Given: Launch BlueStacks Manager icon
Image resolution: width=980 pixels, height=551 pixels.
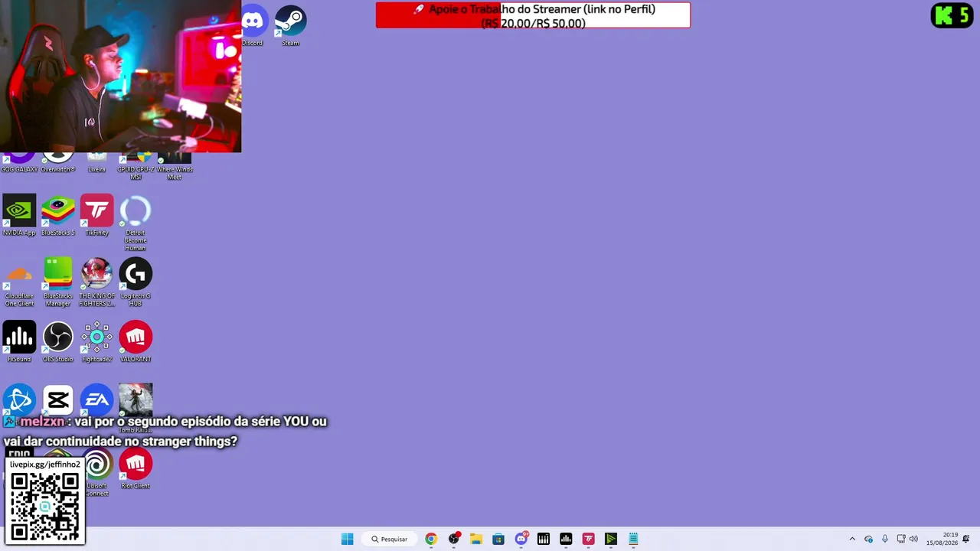Looking at the screenshot, I should 58,274.
